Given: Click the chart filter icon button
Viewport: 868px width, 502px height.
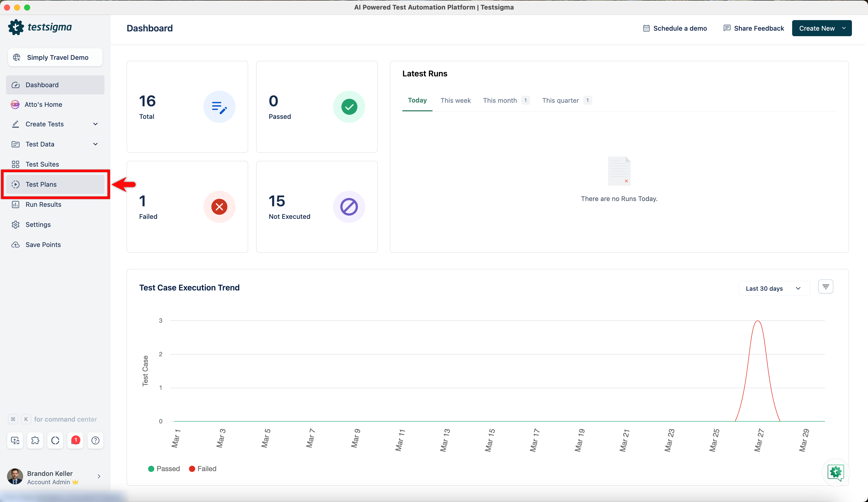Looking at the screenshot, I should [825, 287].
